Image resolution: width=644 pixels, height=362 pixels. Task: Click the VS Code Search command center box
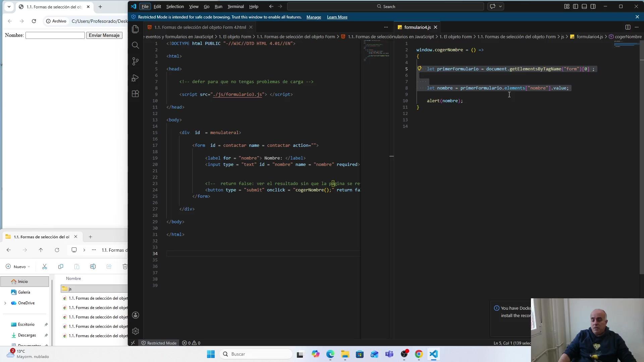click(385, 6)
